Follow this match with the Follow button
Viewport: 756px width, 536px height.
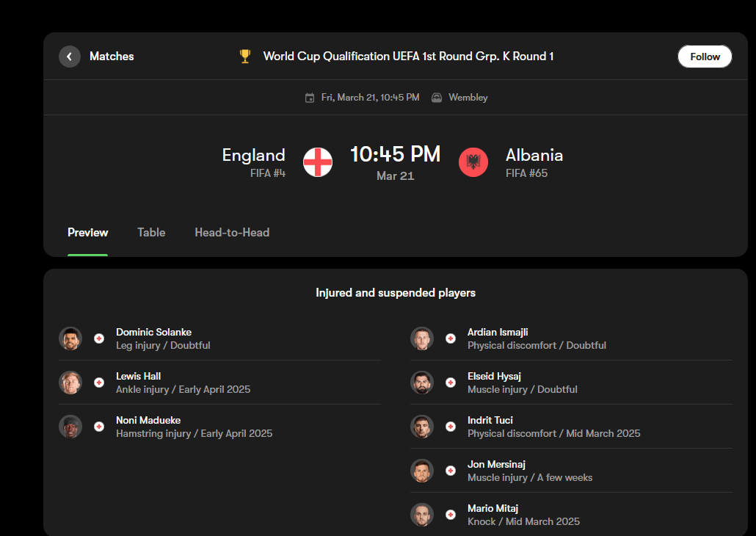(705, 57)
